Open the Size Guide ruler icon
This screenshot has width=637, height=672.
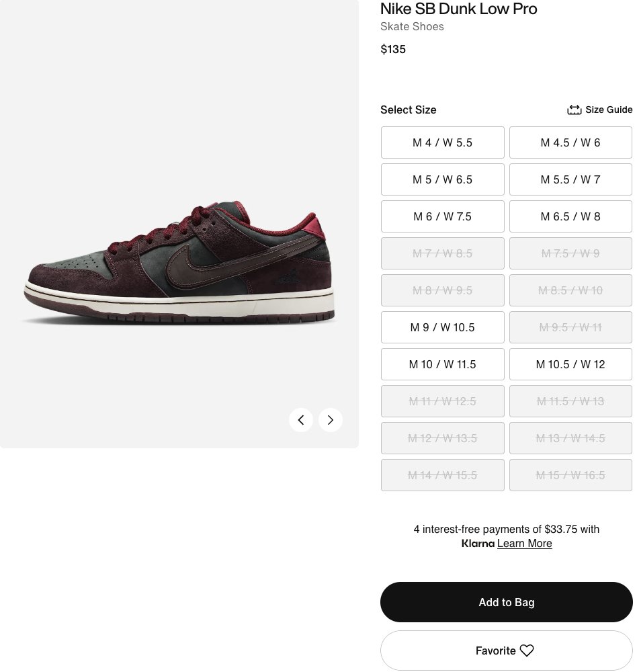tap(575, 110)
